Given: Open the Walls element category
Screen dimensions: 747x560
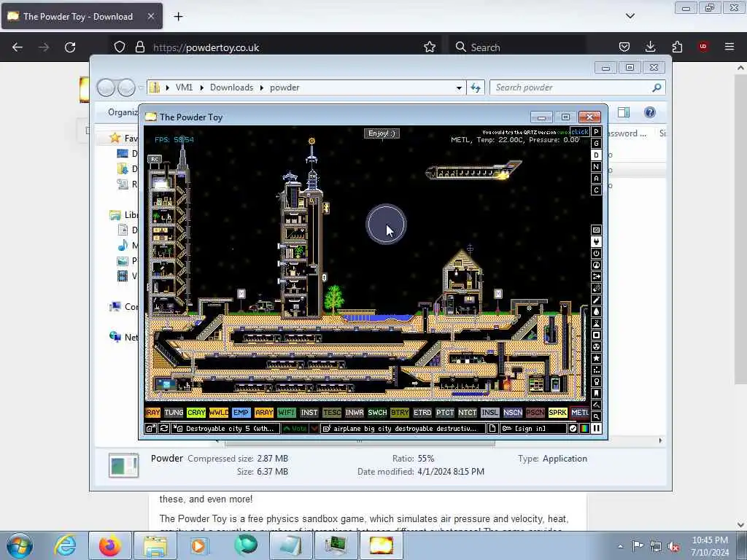Looking at the screenshot, I should [x=596, y=230].
